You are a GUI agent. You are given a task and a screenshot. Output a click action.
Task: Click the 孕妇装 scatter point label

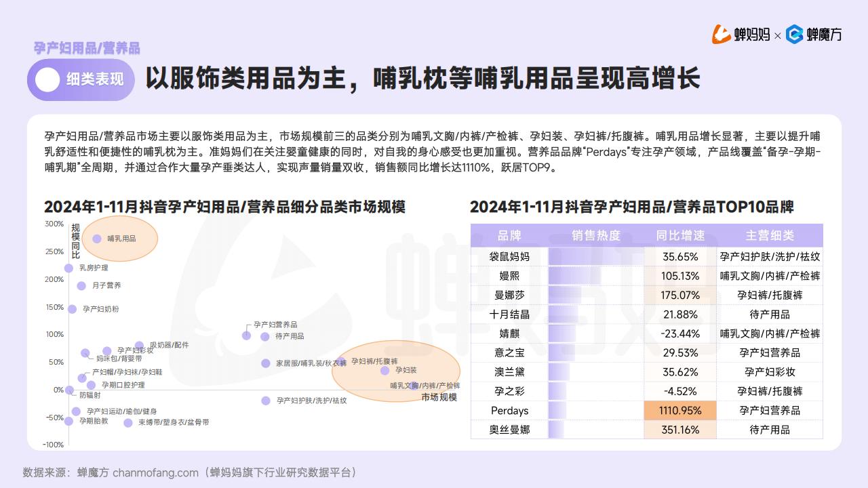click(406, 370)
